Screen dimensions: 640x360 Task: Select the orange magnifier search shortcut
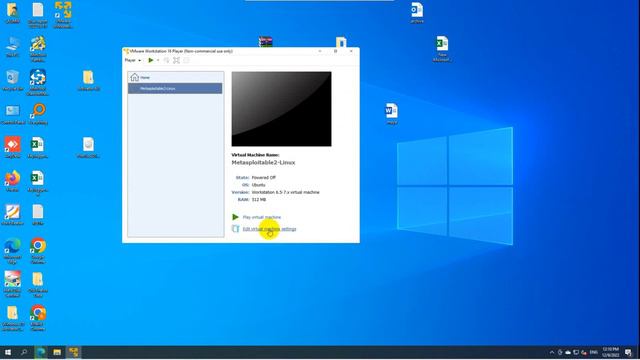38,114
